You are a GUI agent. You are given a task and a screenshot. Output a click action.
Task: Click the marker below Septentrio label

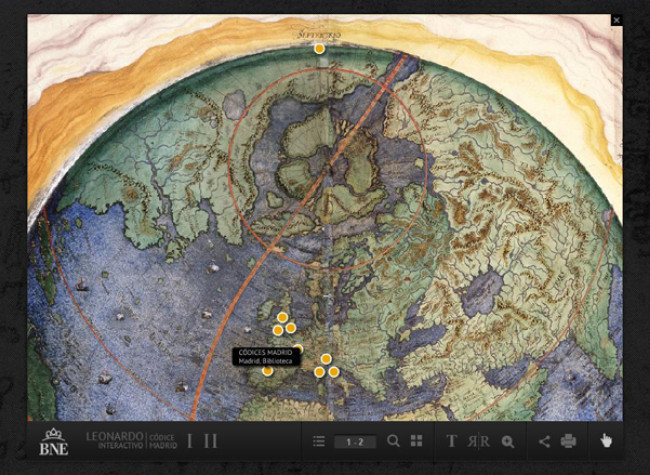319,49
